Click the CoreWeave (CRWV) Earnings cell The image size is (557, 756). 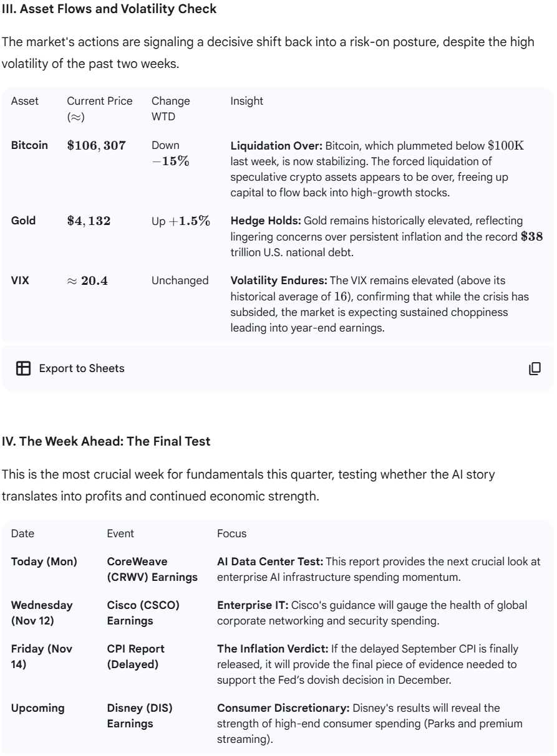click(x=152, y=570)
